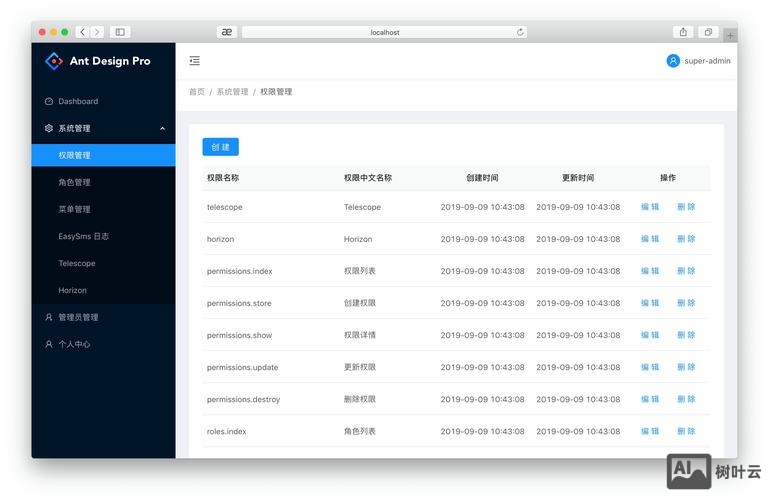Screen dimensions: 769x500
Task: Click the 首页 breadcrumb link
Action: coord(197,92)
